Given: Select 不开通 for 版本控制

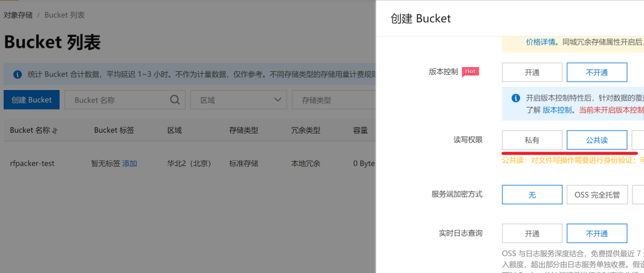Looking at the screenshot, I should pyautogui.click(x=596, y=72).
